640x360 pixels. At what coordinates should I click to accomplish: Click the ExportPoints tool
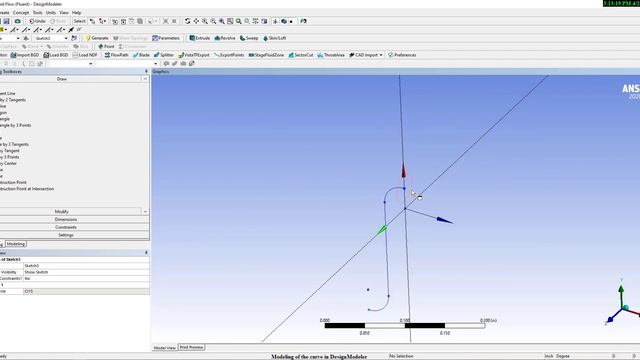[229, 55]
